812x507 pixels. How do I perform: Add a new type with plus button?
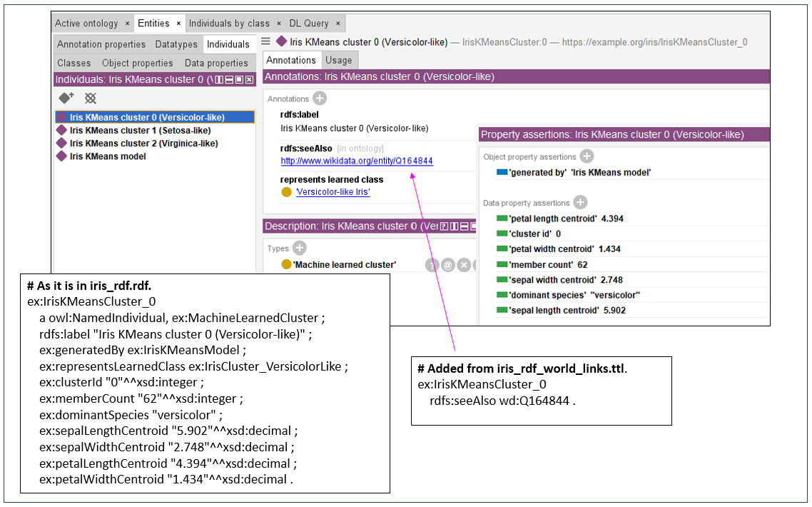[x=299, y=248]
